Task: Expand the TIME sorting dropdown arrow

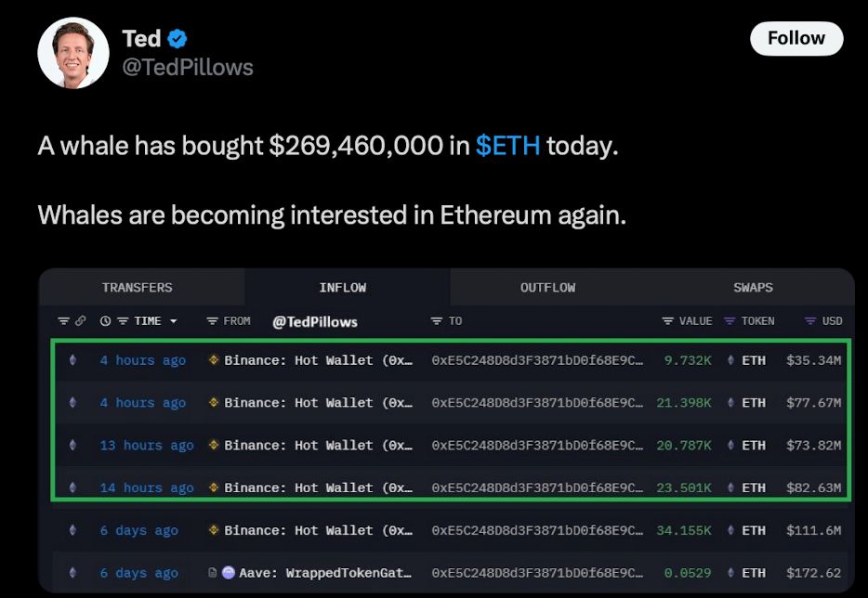Action: (172, 320)
